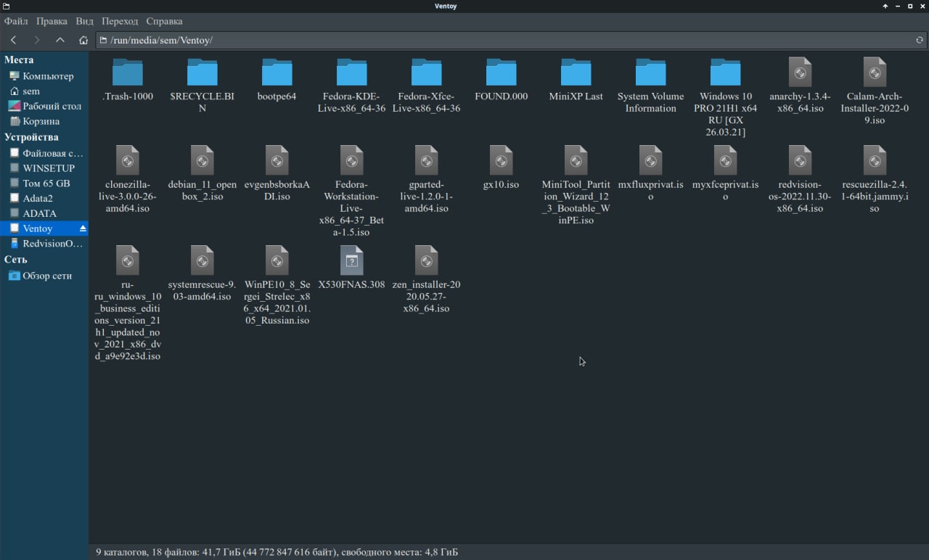
Task: Open the Вид menu
Action: coord(84,21)
